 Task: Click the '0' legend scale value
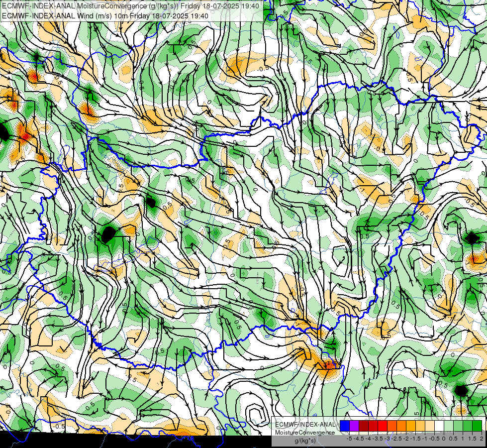click(x=444, y=439)
